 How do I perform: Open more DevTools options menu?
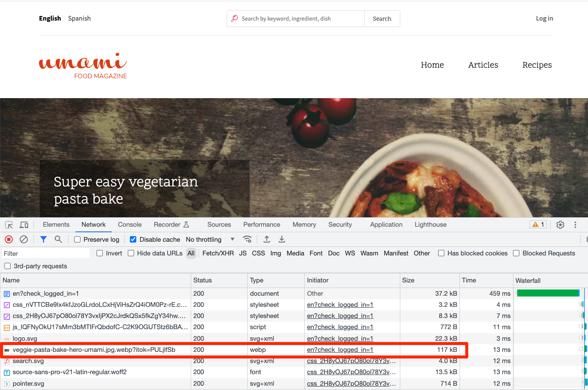click(x=576, y=224)
